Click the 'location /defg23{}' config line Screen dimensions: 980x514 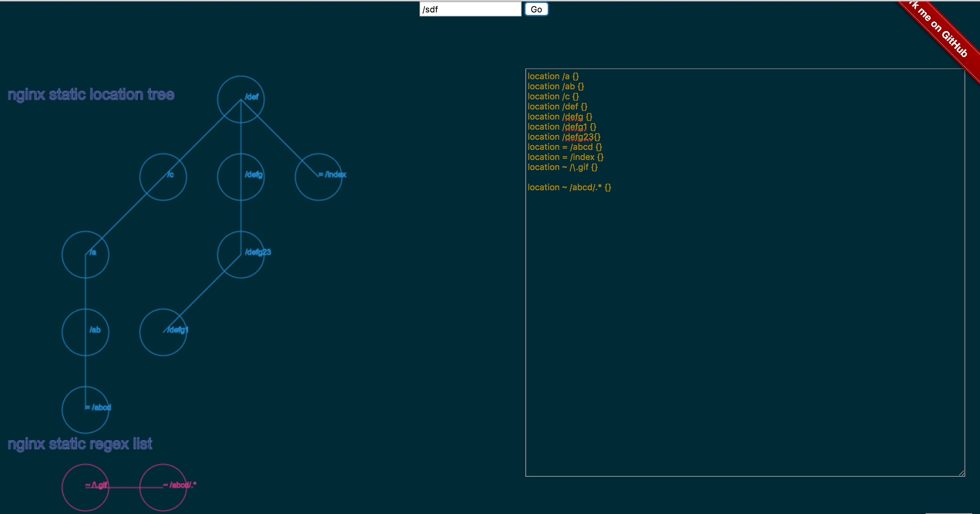(x=563, y=137)
